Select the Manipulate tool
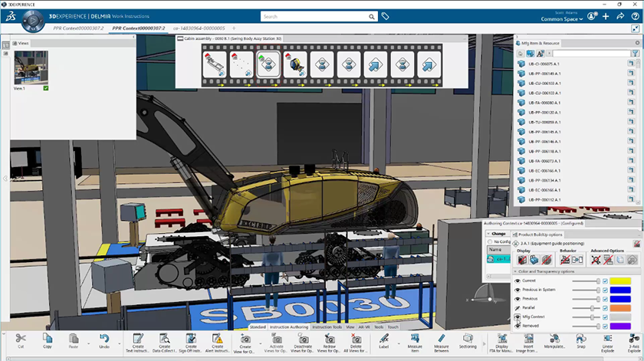Screen dimensions: 644x361 (554, 341)
